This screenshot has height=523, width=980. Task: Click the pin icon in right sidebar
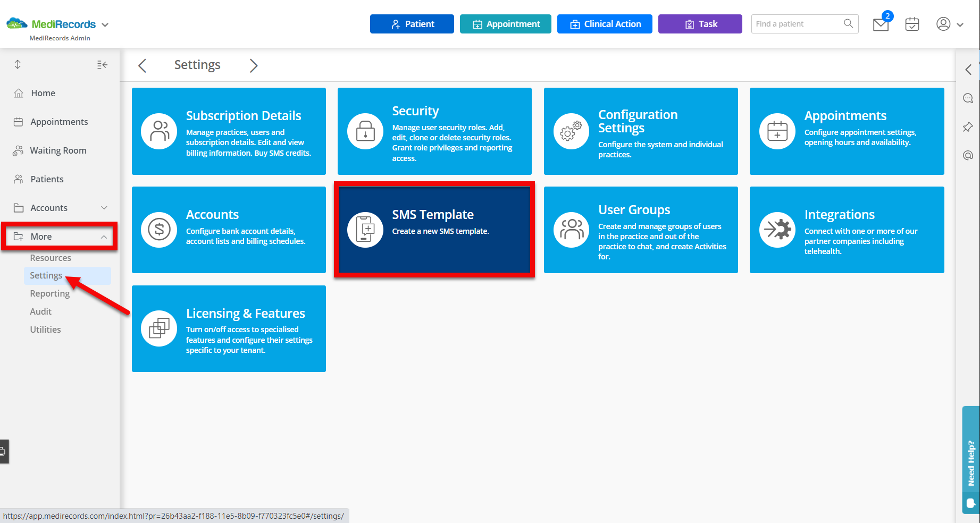[x=968, y=126]
